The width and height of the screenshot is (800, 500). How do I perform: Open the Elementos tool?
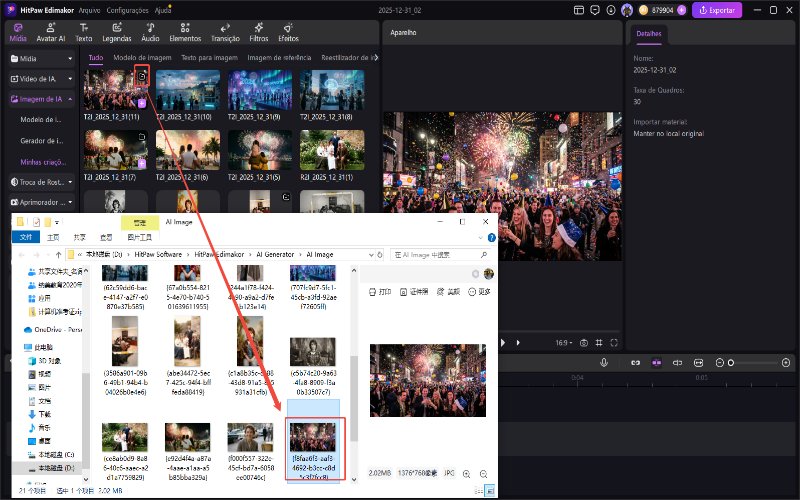tap(185, 32)
